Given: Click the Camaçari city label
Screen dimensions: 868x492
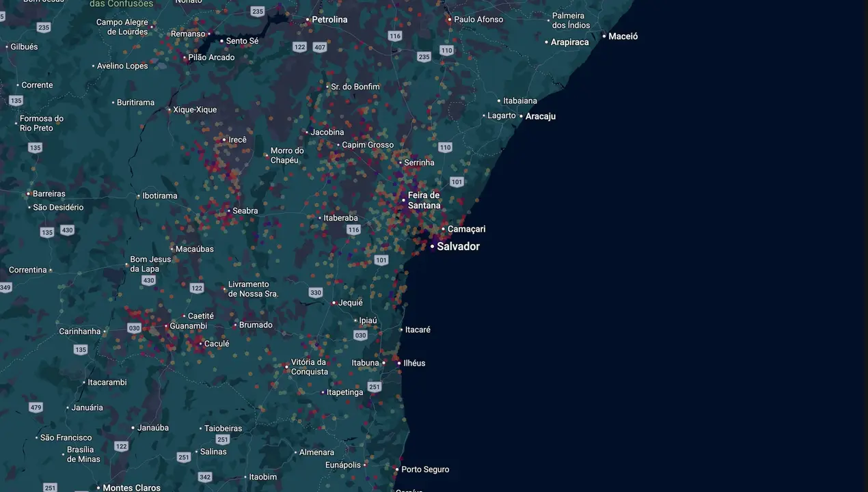Looking at the screenshot, I should pos(466,229).
